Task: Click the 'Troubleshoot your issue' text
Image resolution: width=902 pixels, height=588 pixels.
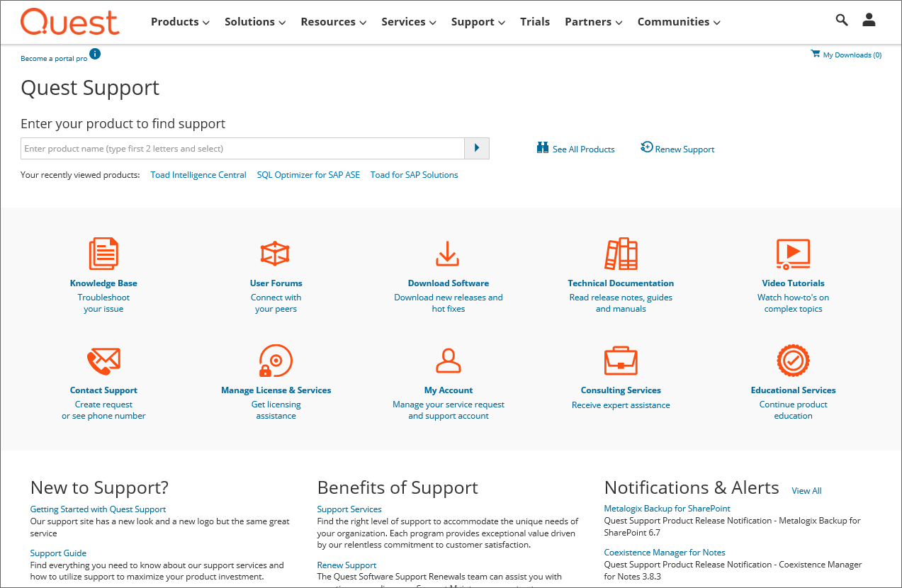Action: [x=103, y=303]
